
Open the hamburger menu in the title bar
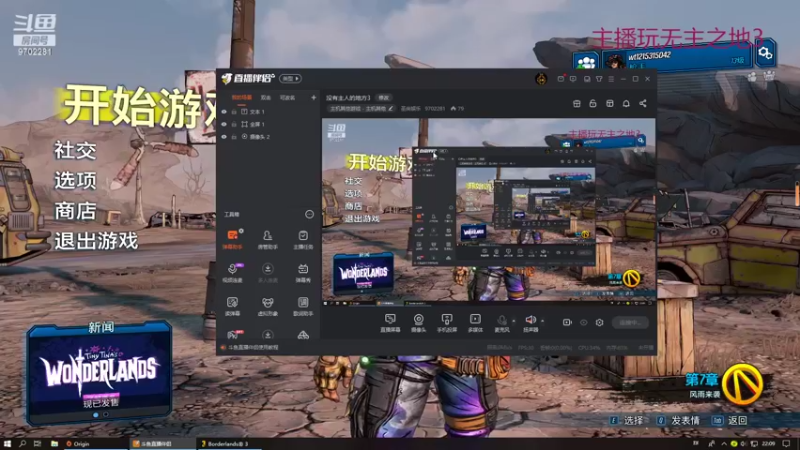click(x=611, y=79)
